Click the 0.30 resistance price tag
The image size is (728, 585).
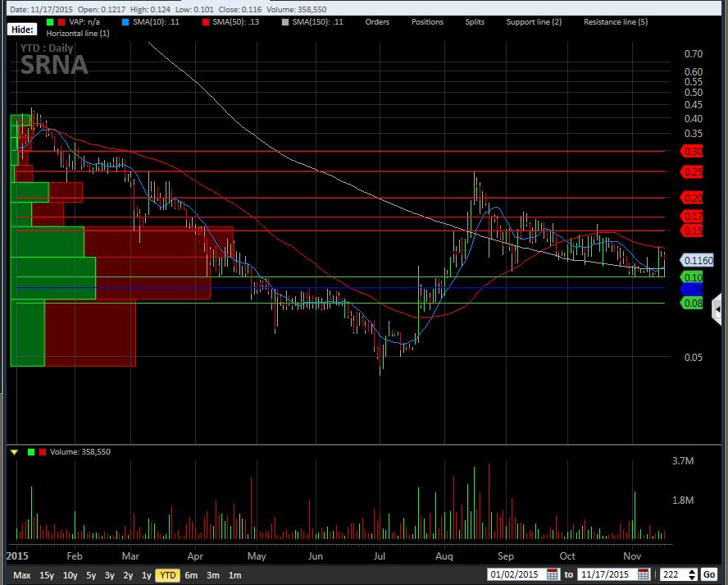tap(693, 151)
